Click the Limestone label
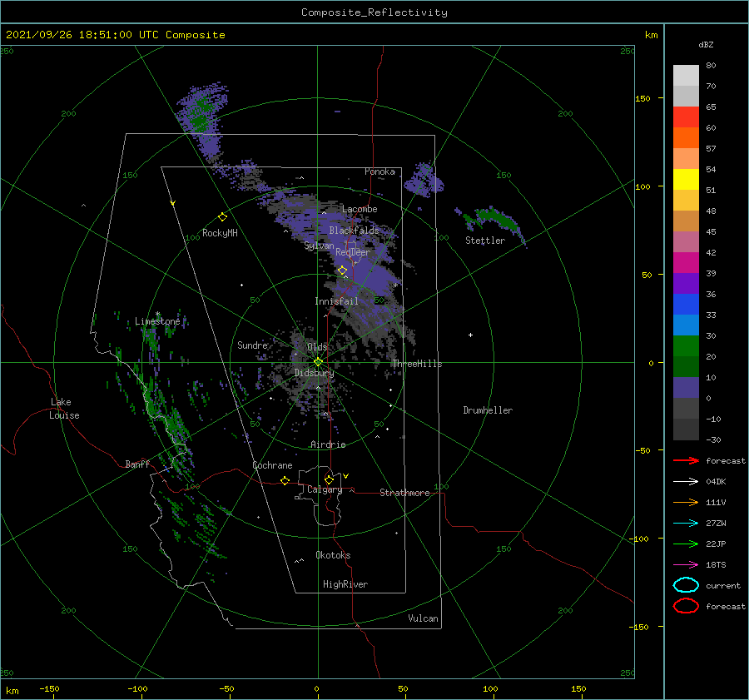Screen dimensions: 749x700 [157, 321]
